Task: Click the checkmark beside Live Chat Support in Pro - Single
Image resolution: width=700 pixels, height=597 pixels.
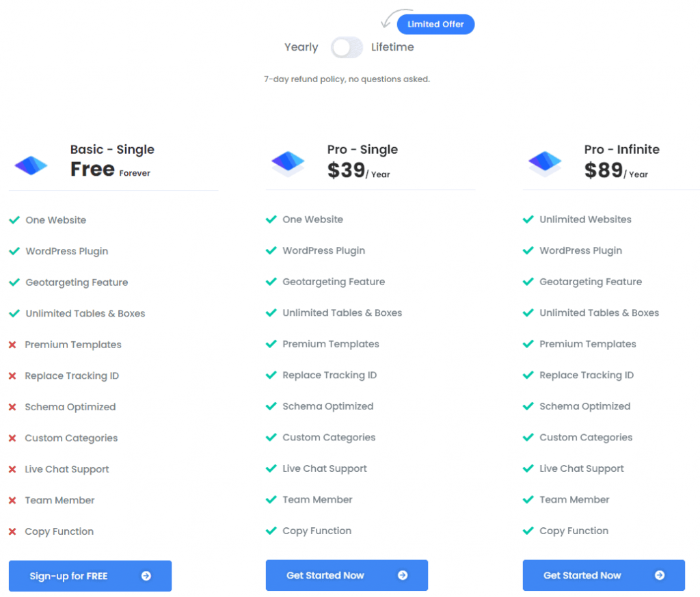Action: (271, 468)
